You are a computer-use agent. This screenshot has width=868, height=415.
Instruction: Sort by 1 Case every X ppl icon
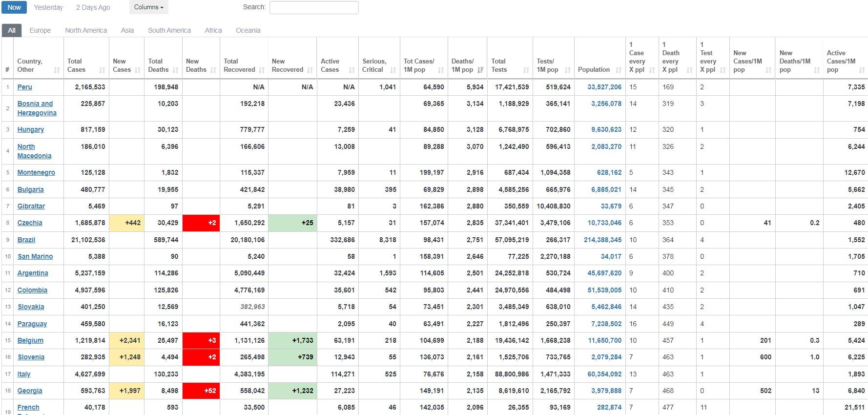pyautogui.click(x=652, y=70)
